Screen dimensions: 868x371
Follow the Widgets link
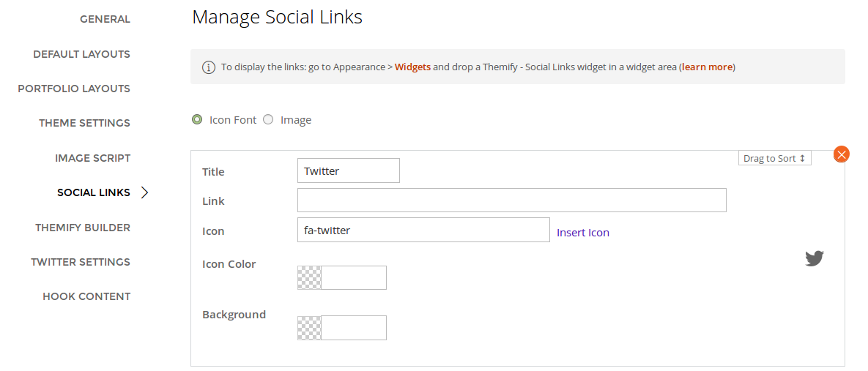click(x=412, y=67)
